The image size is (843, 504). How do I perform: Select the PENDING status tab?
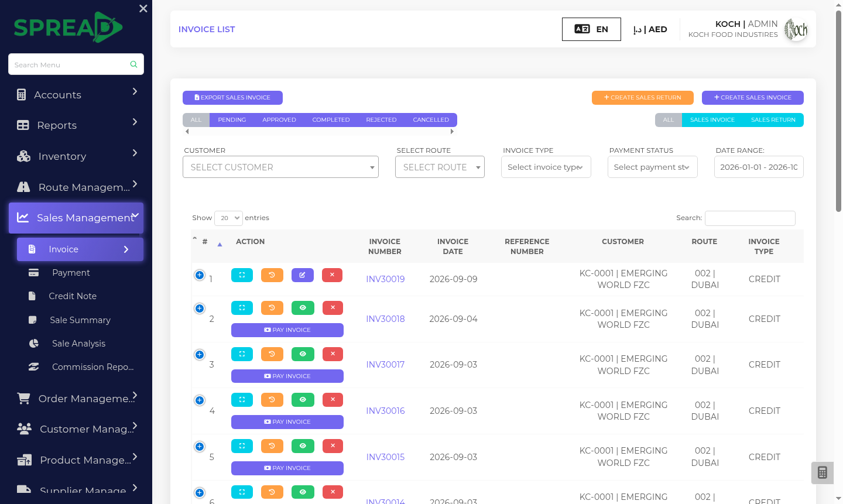pyautogui.click(x=232, y=119)
